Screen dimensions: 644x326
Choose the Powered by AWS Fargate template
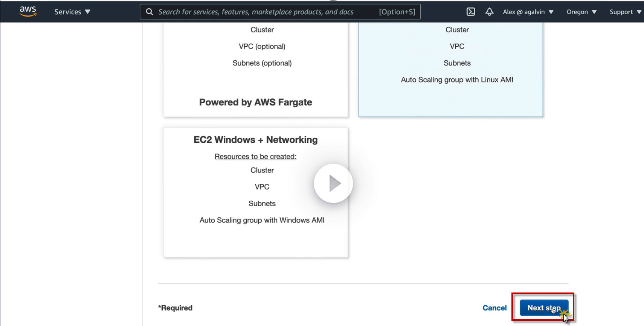pos(256,102)
